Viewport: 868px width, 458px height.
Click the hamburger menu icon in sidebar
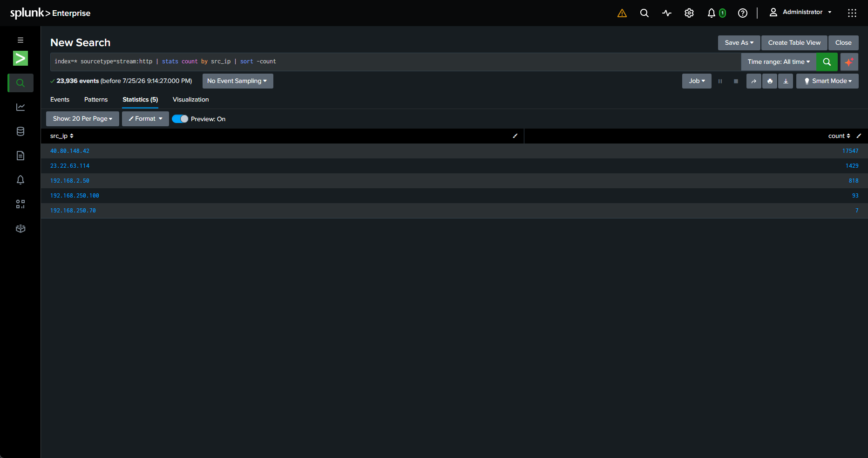[x=20, y=40]
